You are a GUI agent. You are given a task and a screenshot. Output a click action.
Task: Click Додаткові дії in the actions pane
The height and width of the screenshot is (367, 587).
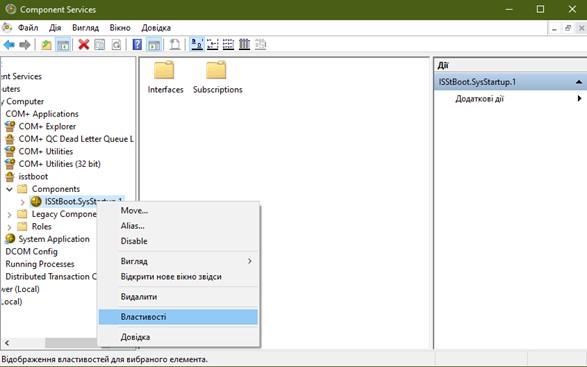(x=479, y=99)
